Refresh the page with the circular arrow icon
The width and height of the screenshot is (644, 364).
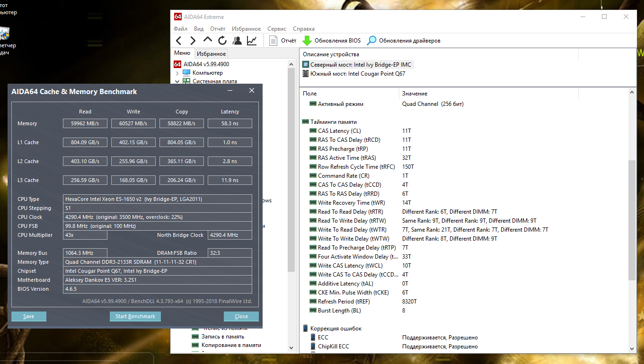tap(222, 41)
